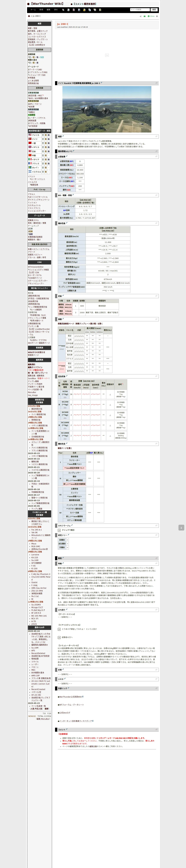Click the home icon in the breadcrumb

point(29,16)
